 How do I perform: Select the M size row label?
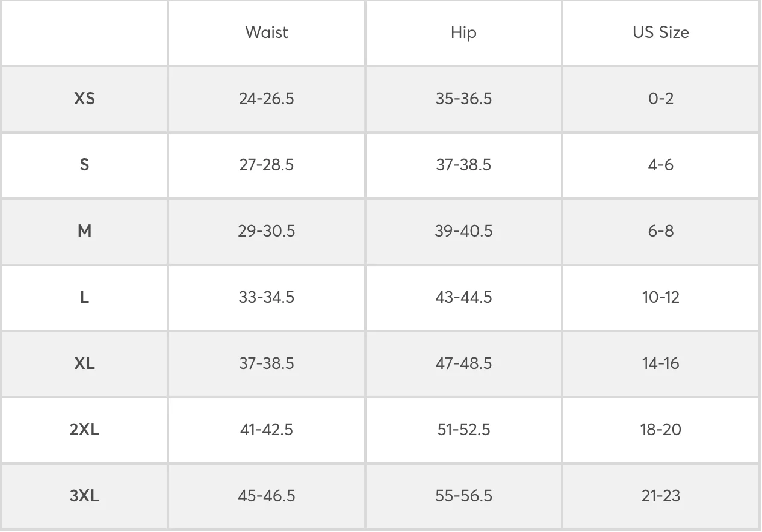pos(85,231)
